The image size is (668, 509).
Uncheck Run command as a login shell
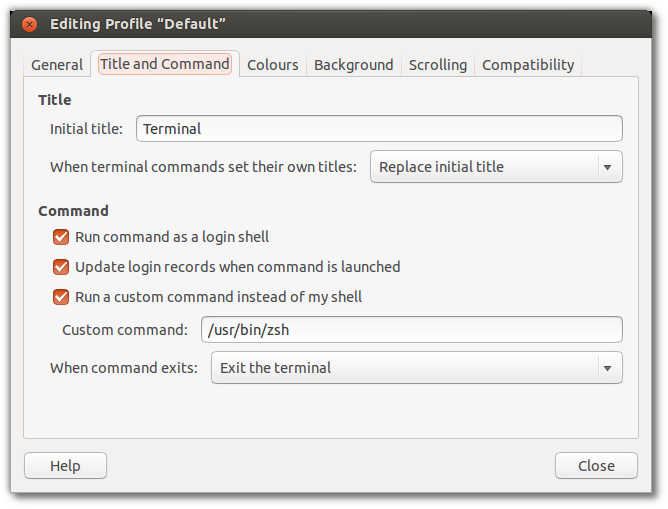61,237
